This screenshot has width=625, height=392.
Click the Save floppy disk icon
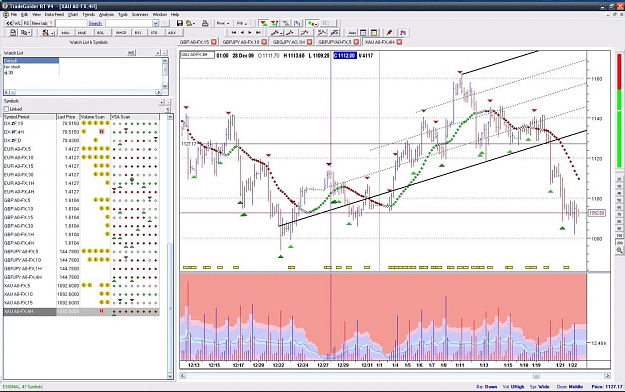click(x=180, y=24)
